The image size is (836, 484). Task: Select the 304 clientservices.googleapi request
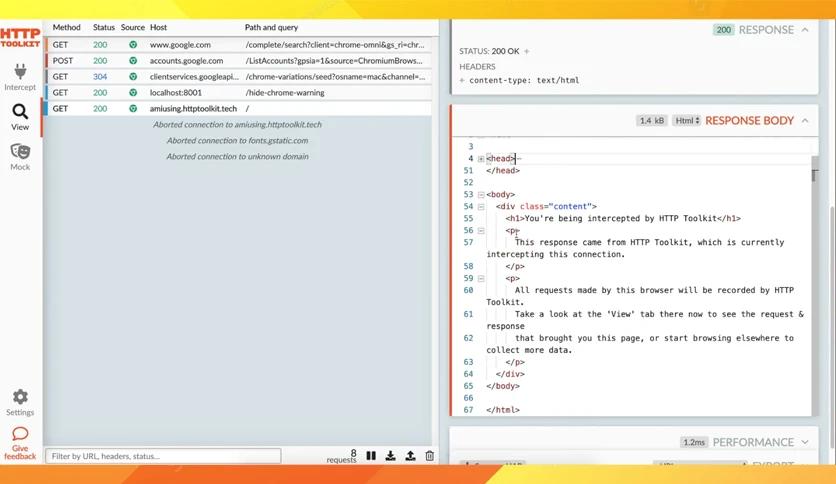238,77
